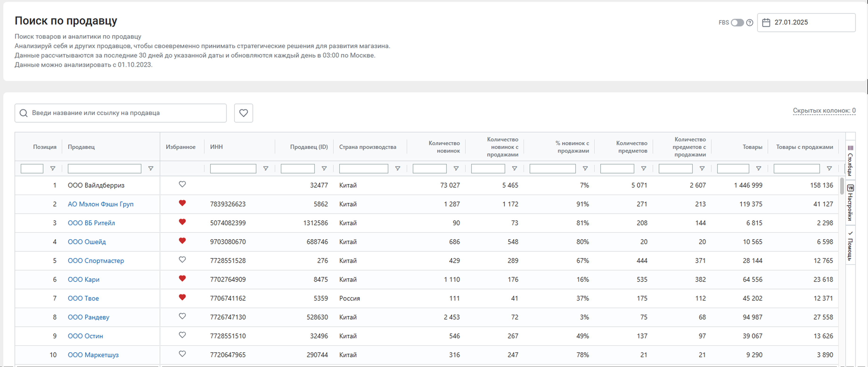
Task: Sort by Страна производства column header
Action: point(368,147)
